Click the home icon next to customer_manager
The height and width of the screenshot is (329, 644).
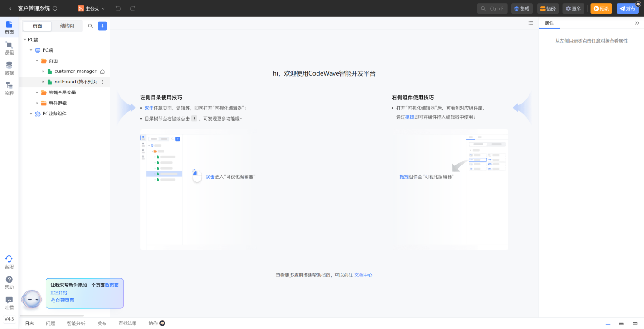[x=103, y=71]
